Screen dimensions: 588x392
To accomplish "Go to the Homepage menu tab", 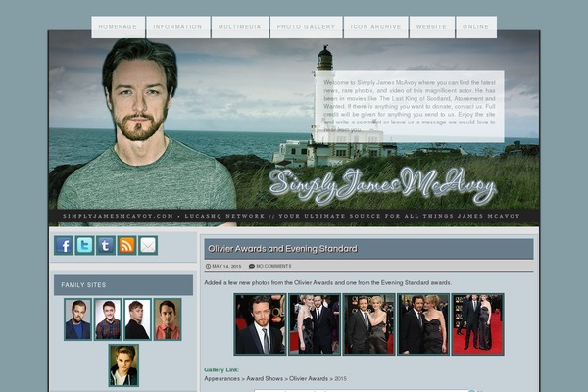I will [x=119, y=27].
